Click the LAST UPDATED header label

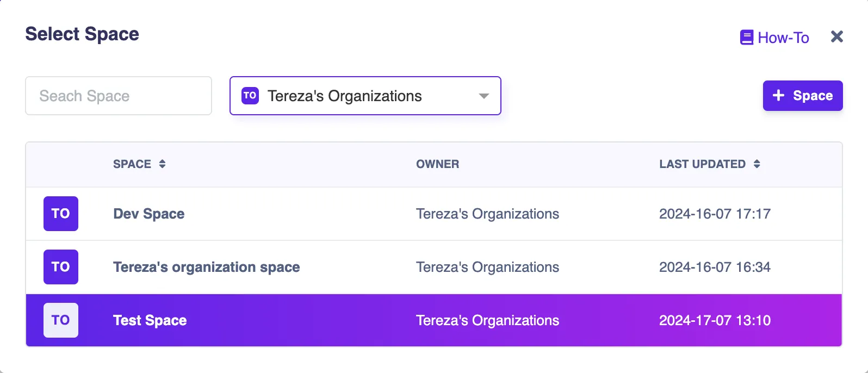702,164
